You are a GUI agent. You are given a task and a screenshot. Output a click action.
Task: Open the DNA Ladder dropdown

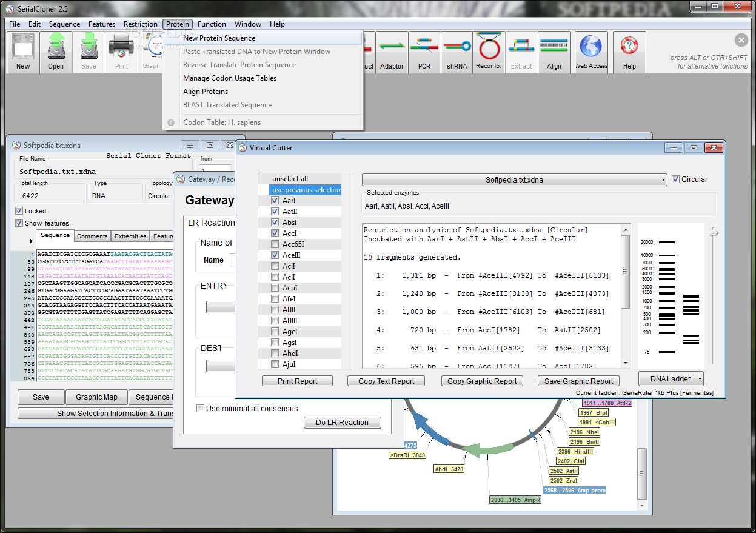[x=671, y=379]
